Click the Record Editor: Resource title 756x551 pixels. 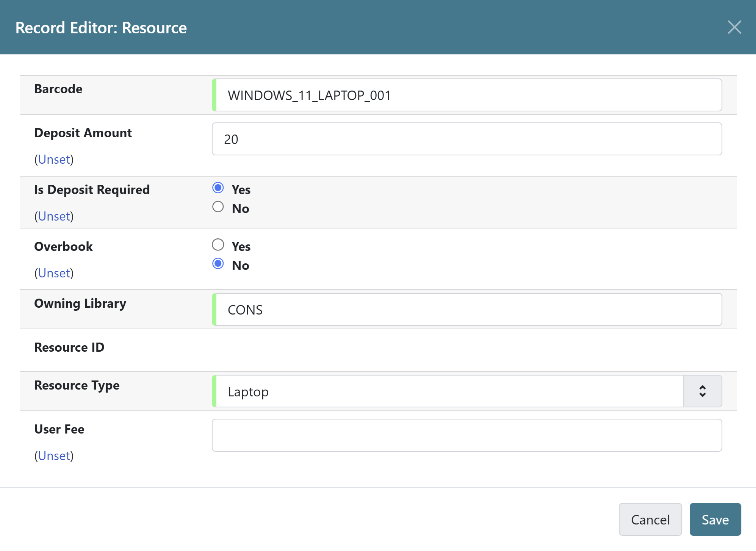[101, 27]
